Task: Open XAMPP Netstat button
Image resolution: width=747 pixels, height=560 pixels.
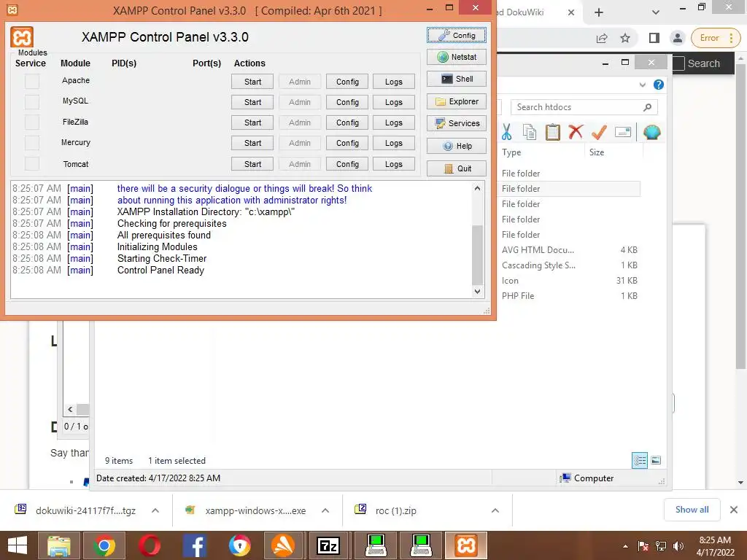Action: click(457, 57)
